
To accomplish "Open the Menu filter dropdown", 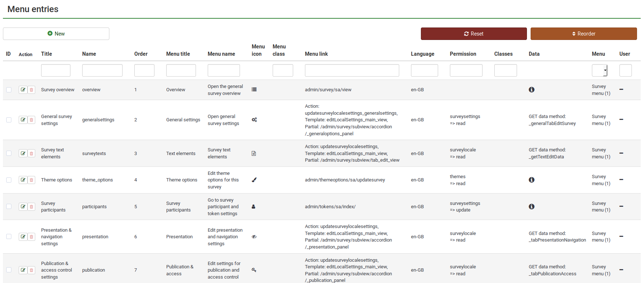I will 600,70.
